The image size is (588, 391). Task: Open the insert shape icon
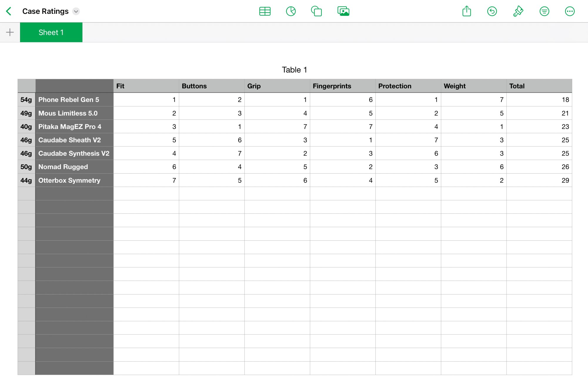[x=316, y=11]
